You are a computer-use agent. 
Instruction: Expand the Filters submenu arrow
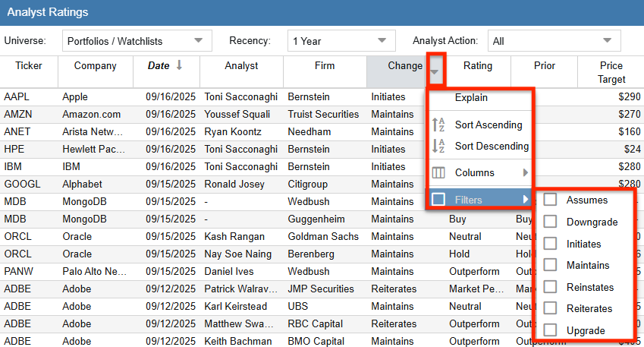pyautogui.click(x=526, y=200)
